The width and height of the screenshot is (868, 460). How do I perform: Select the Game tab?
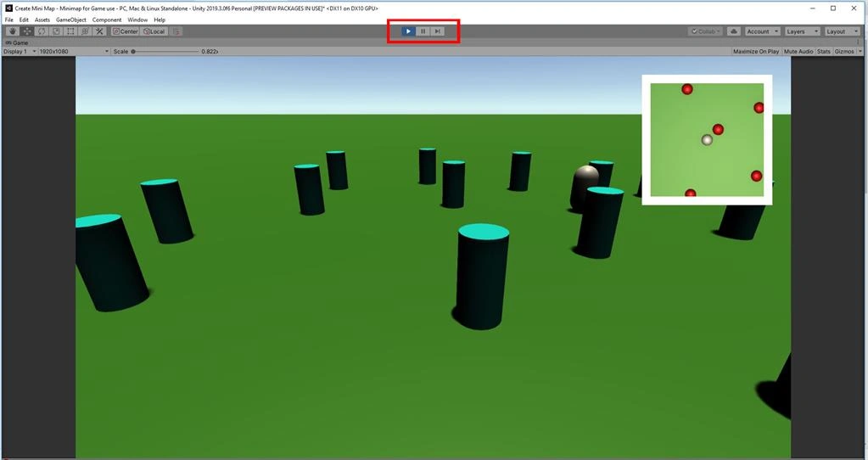[17, 42]
